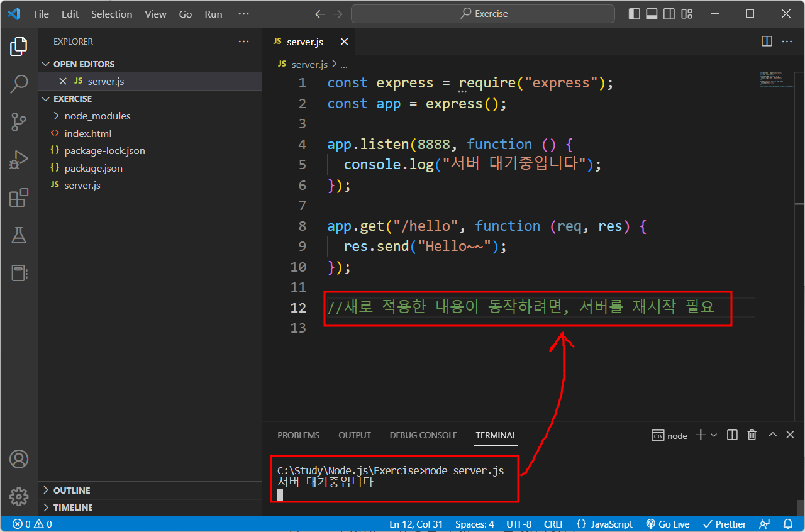Open editor More Actions ellipsis
This screenshot has height=532, width=805.
click(787, 42)
